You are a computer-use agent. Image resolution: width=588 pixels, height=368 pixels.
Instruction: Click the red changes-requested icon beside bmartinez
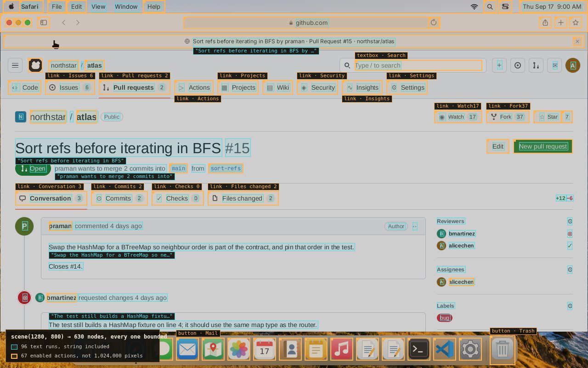(570, 234)
